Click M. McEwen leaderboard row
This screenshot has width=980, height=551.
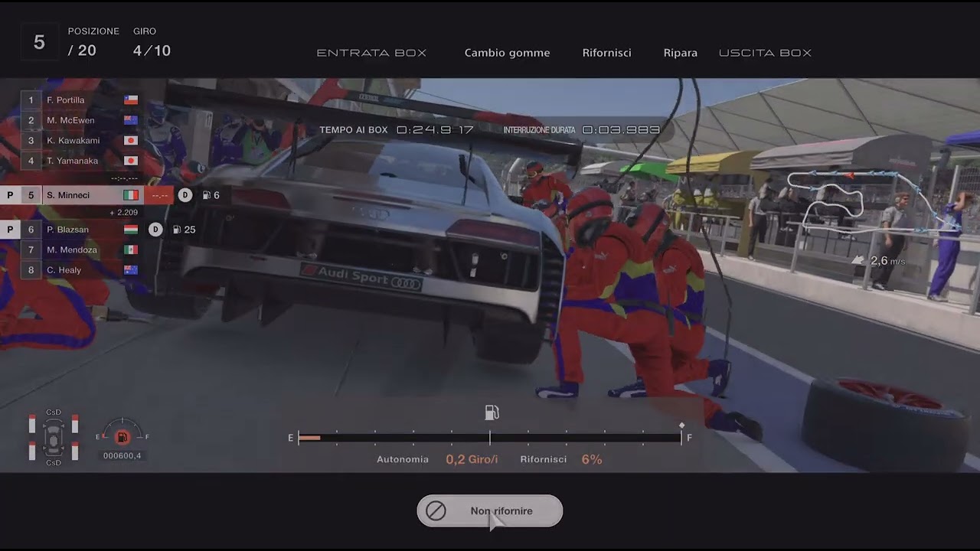click(80, 120)
